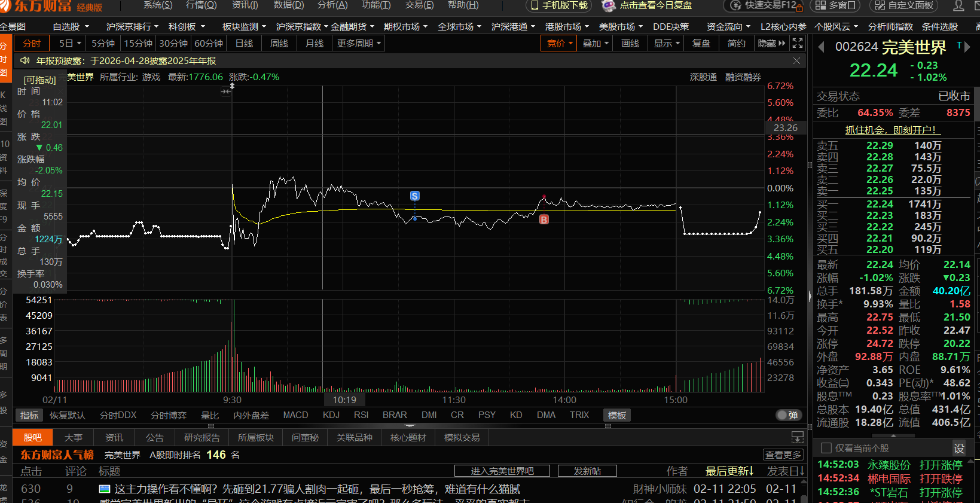
Task: Open 点击查看今日复盘 link
Action: click(656, 5)
